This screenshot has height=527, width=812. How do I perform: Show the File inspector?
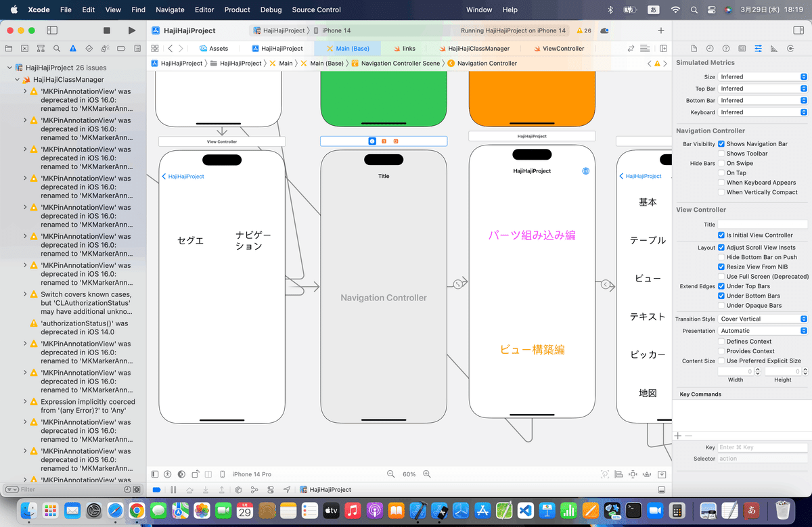click(694, 49)
